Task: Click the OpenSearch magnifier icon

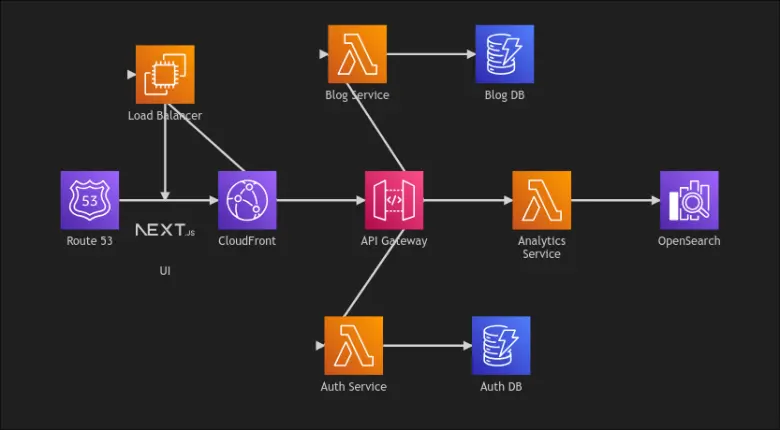Action: pos(689,200)
